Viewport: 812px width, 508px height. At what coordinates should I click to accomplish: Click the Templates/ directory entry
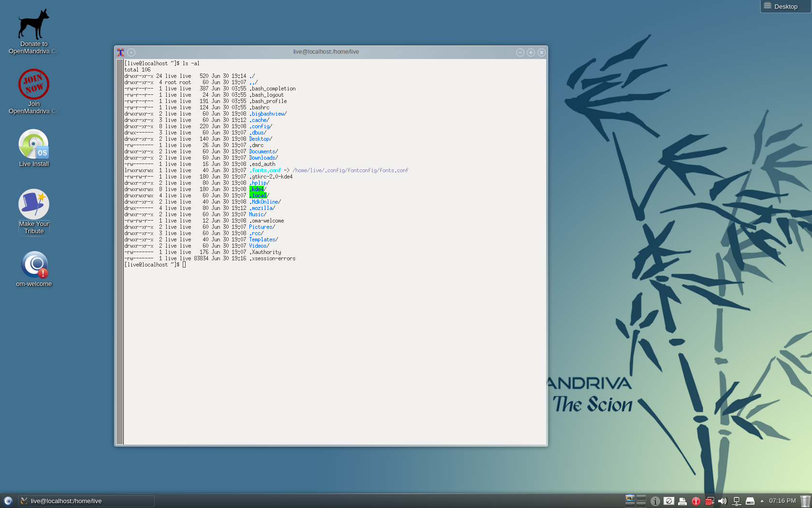click(x=264, y=239)
